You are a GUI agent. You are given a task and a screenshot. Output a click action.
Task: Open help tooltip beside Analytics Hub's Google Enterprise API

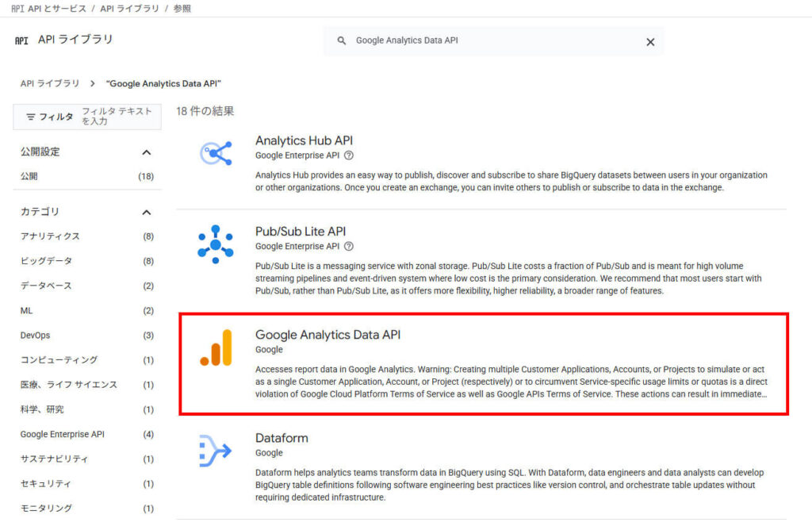[x=350, y=155]
